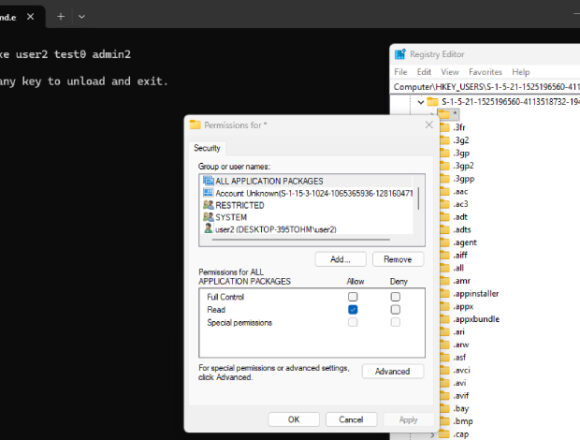The height and width of the screenshot is (440, 580).
Task: Toggle Allow for Special permissions
Action: pyautogui.click(x=353, y=322)
